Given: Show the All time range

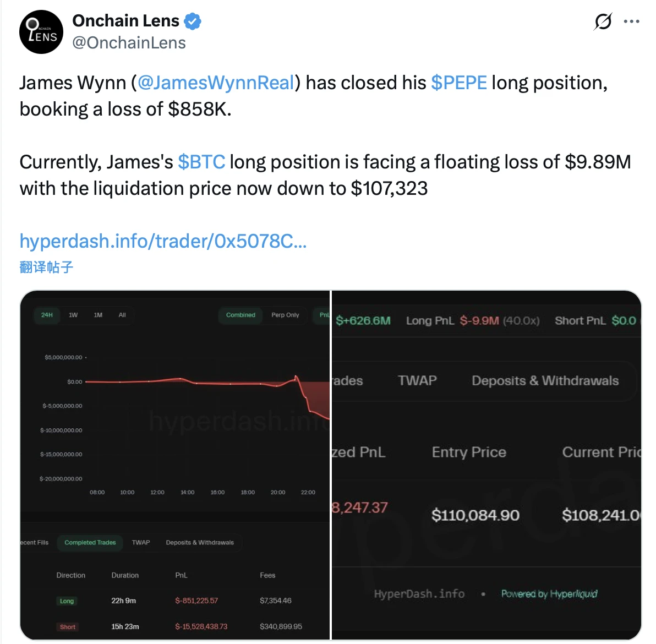Looking at the screenshot, I should click(122, 315).
